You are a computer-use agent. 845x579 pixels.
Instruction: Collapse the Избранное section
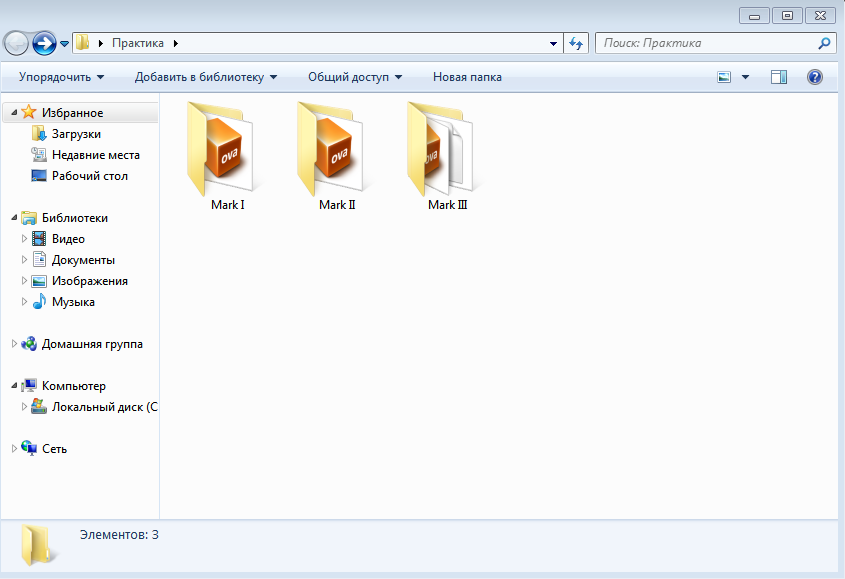(14, 113)
